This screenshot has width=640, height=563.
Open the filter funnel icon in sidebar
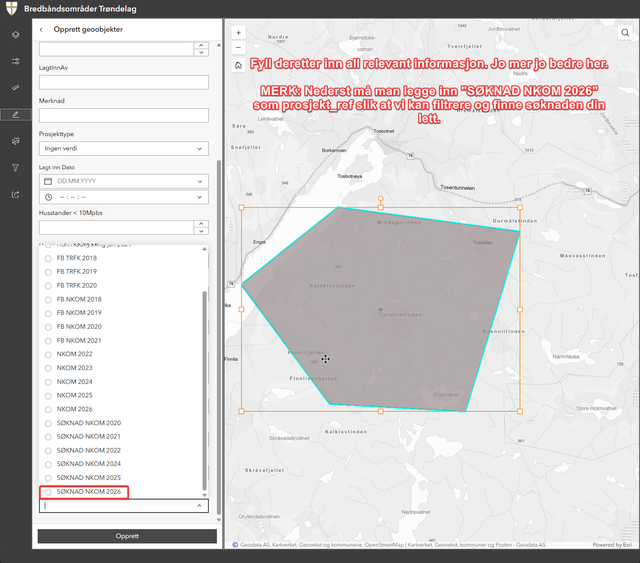(16, 168)
